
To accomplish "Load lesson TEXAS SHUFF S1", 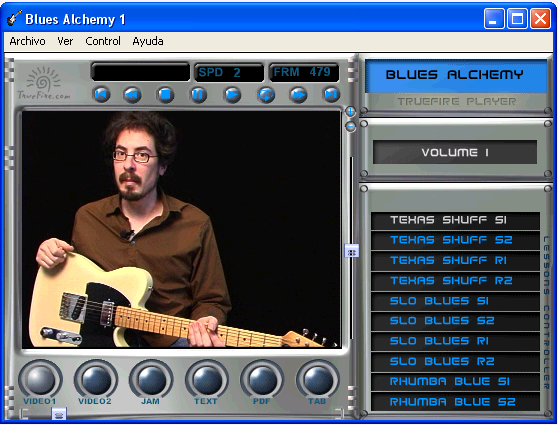I will coord(455,220).
